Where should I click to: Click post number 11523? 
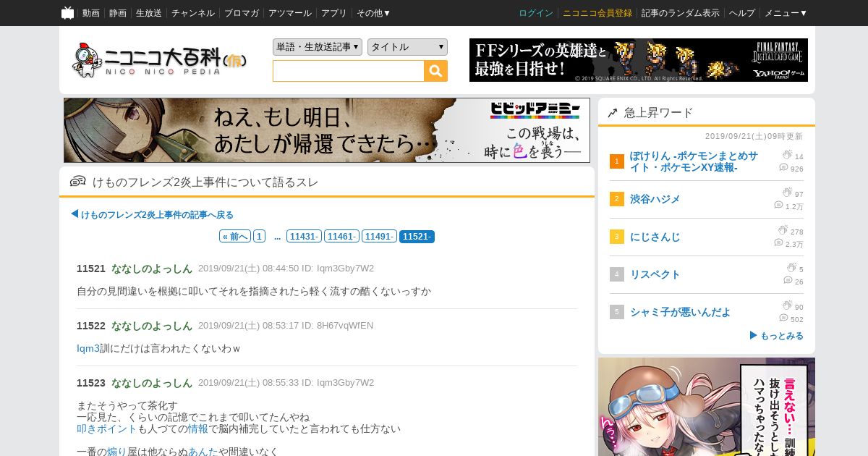pos(91,383)
